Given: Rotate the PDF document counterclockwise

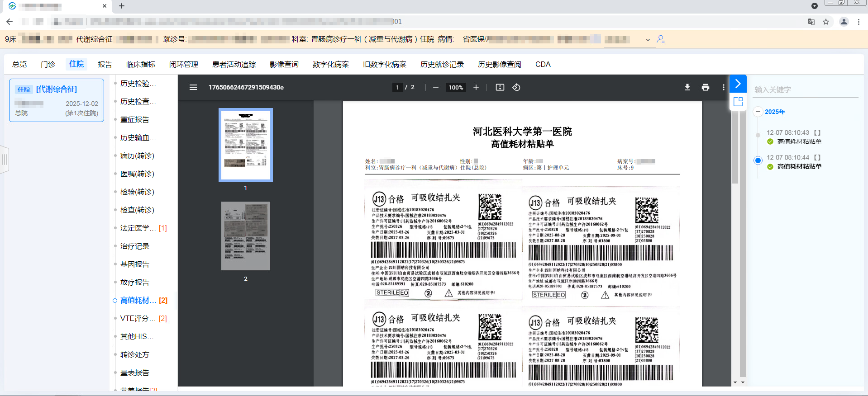Looking at the screenshot, I should (516, 87).
